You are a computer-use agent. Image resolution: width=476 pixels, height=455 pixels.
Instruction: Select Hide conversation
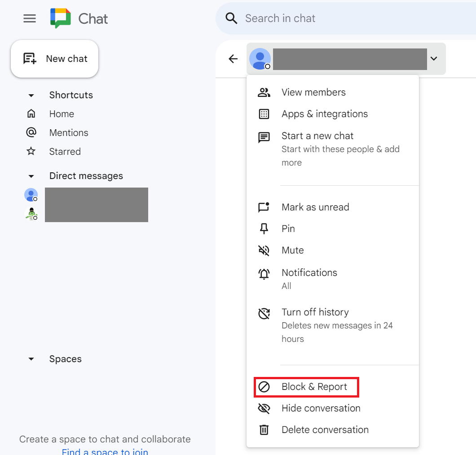(333, 408)
